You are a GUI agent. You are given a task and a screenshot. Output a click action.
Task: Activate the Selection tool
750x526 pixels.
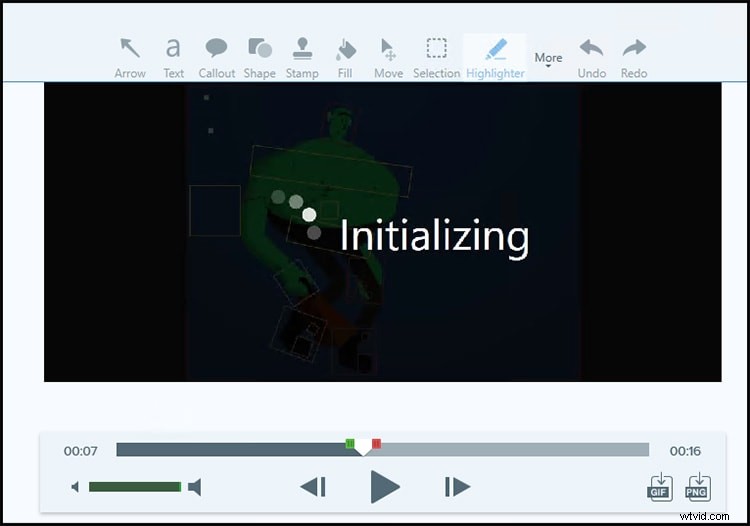click(x=436, y=58)
